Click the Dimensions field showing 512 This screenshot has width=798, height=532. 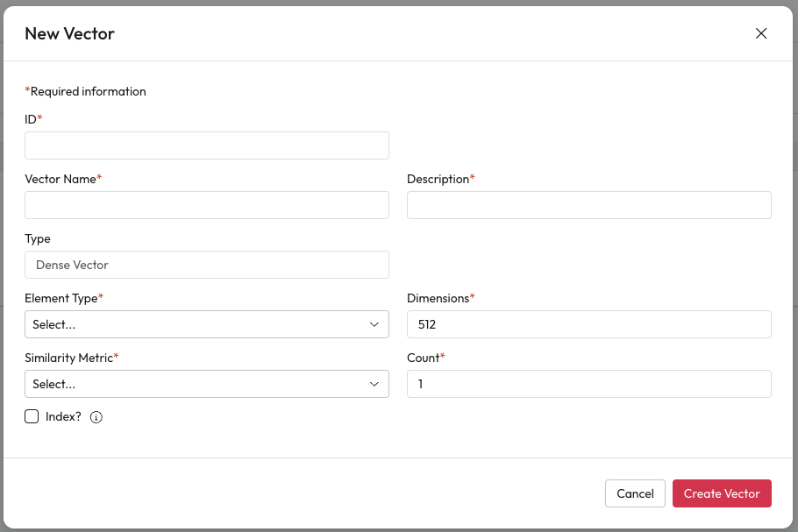[588, 324]
